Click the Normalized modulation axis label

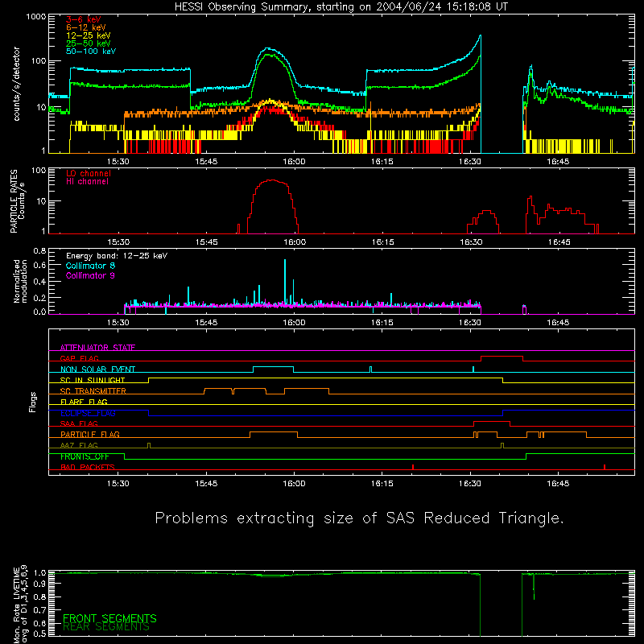click(20, 281)
